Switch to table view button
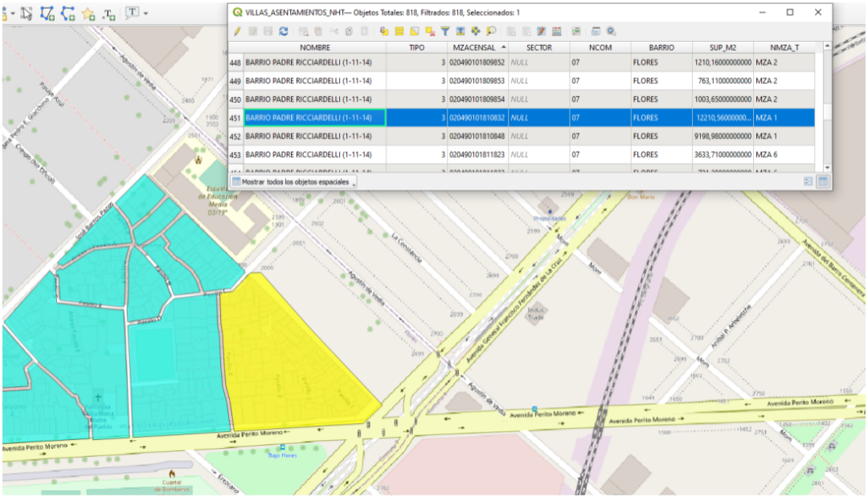This screenshot has width=868, height=497. 823,181
